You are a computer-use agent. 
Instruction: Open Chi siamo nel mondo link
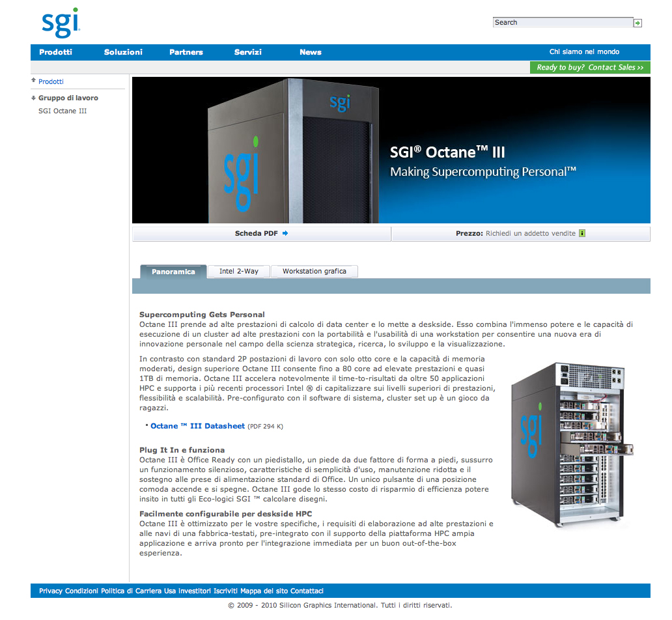pos(584,52)
